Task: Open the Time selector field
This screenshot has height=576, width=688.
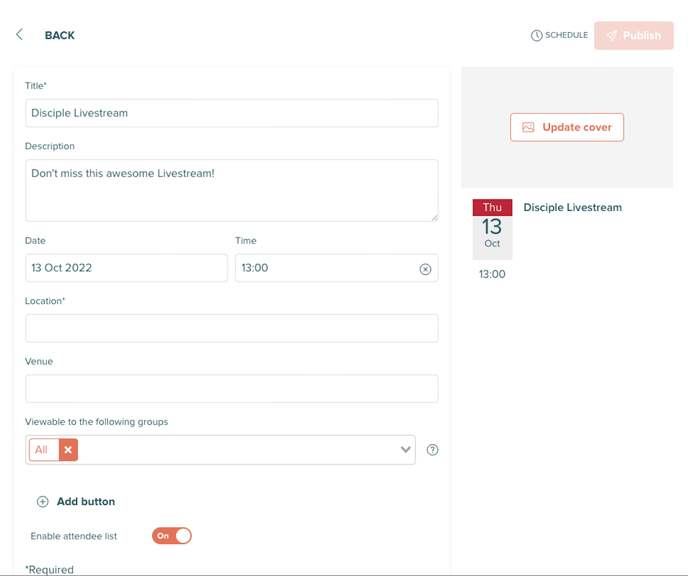Action: coord(337,268)
